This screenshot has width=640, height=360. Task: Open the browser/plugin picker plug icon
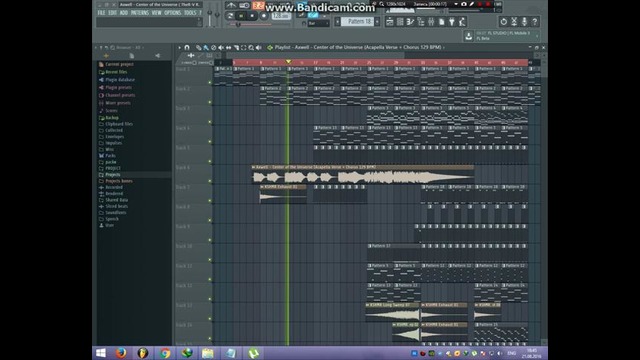click(x=452, y=22)
